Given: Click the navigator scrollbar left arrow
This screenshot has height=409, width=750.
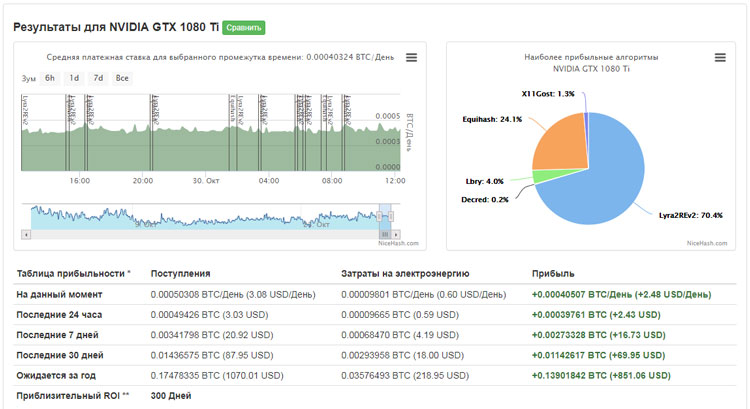Looking at the screenshot, I should click(x=26, y=234).
